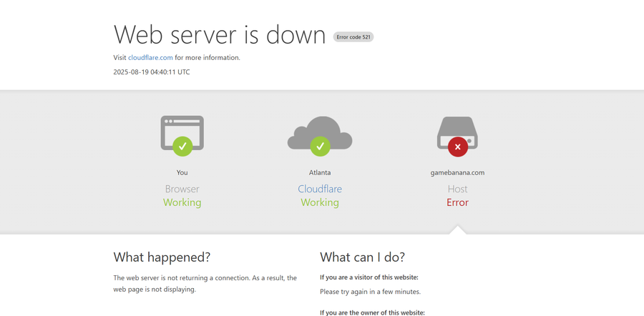Click the 2025-08-19 04:40:11 UTC timestamp
Viewport: 644px width, 316px height.
(x=152, y=71)
